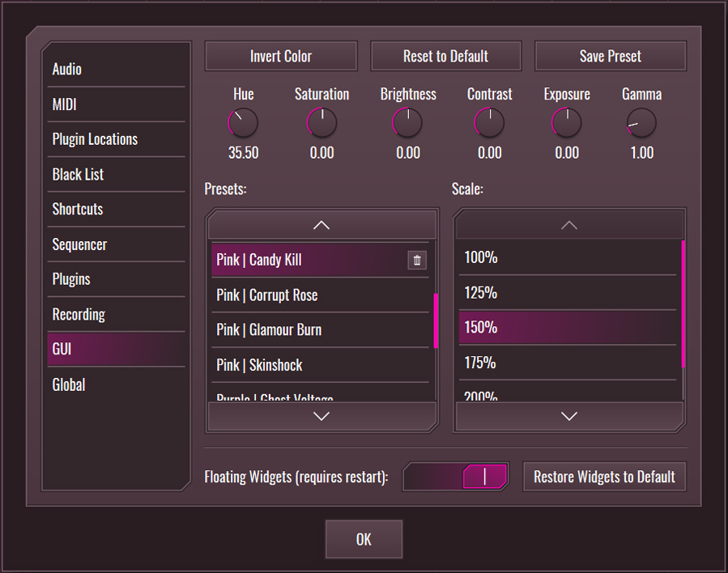
Task: Open the MIDI settings tab
Action: (116, 105)
